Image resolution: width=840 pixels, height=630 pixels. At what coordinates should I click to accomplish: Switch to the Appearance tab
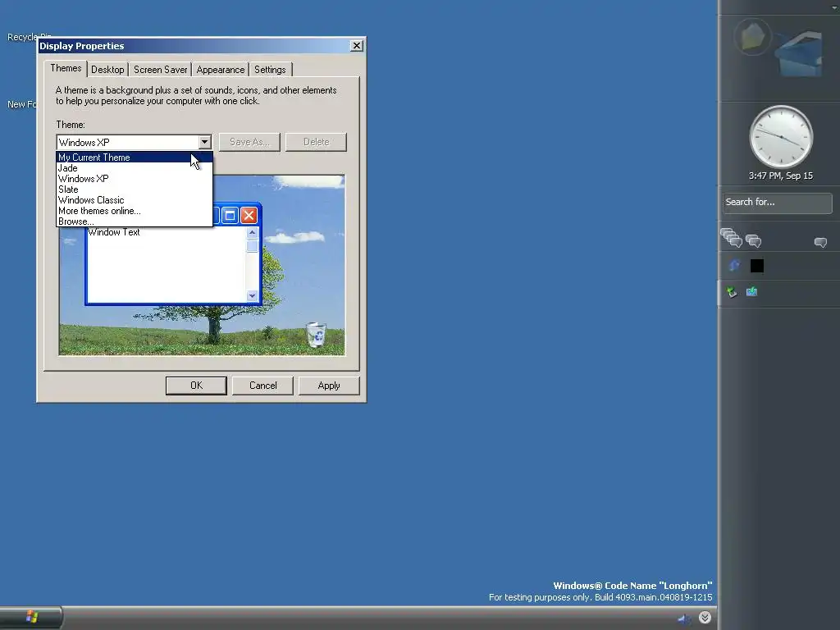[220, 70]
